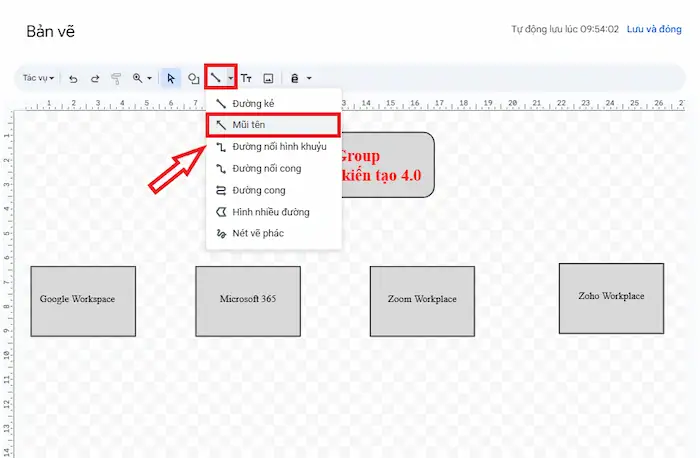This screenshot has width=700, height=458.
Task: Open the Word Art icon
Action: coord(295,79)
